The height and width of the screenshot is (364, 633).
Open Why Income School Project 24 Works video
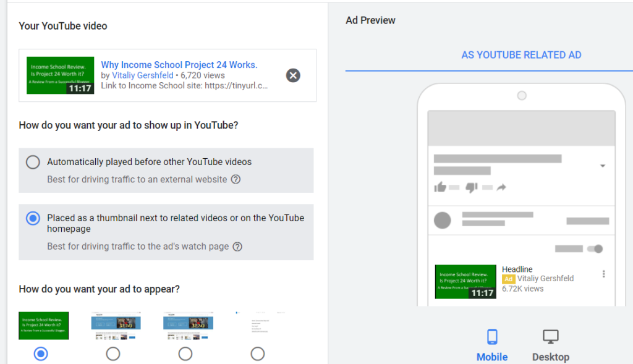tap(179, 65)
